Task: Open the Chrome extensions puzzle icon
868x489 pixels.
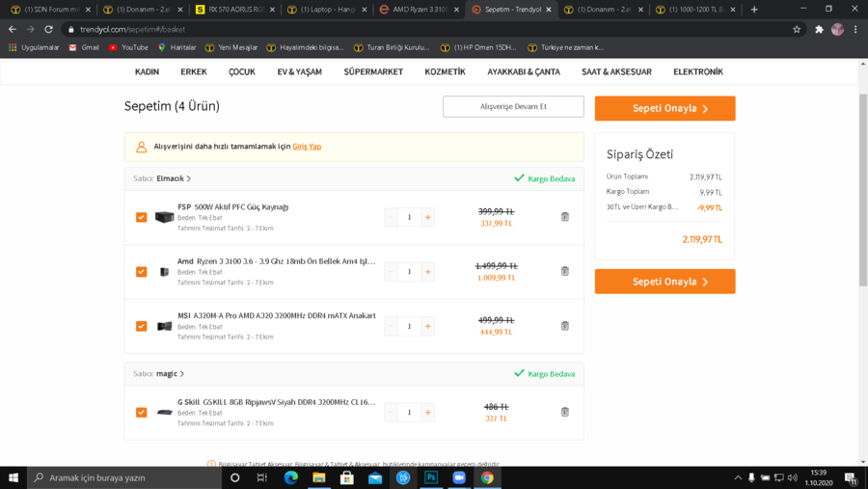Action: coord(819,29)
